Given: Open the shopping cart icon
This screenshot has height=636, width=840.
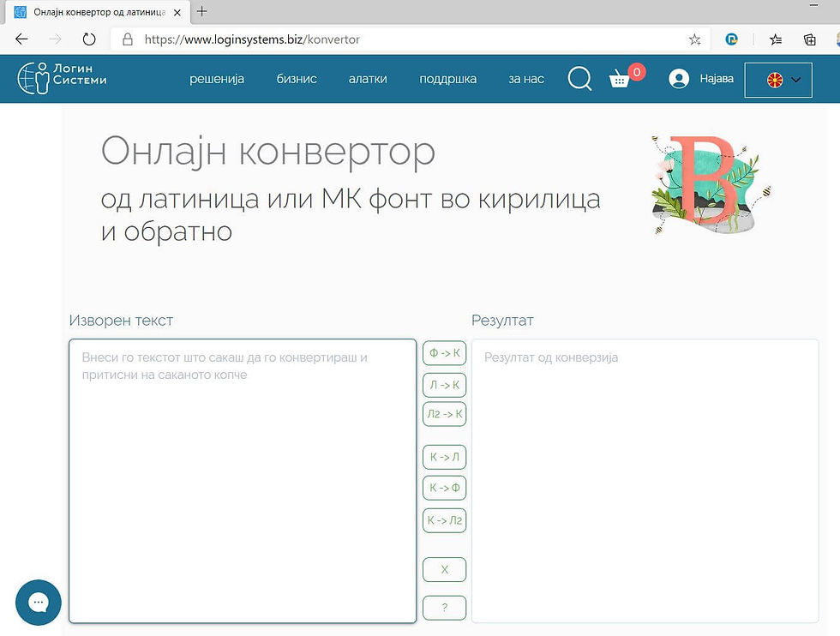Looking at the screenshot, I should pos(619,79).
